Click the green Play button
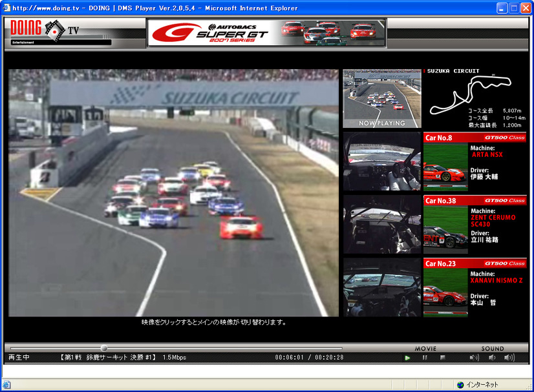534x392 pixels. pyautogui.click(x=407, y=358)
